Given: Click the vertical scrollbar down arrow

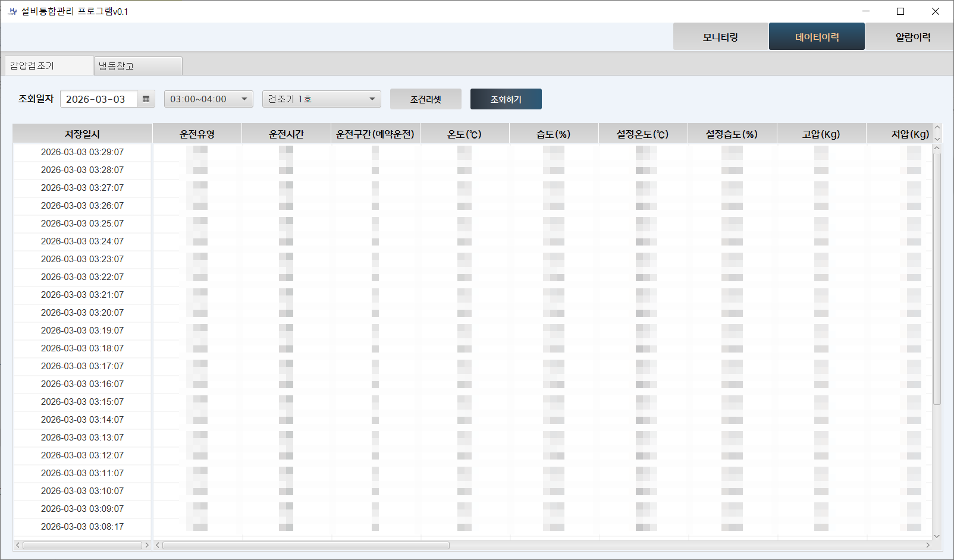Looking at the screenshot, I should coord(937,536).
